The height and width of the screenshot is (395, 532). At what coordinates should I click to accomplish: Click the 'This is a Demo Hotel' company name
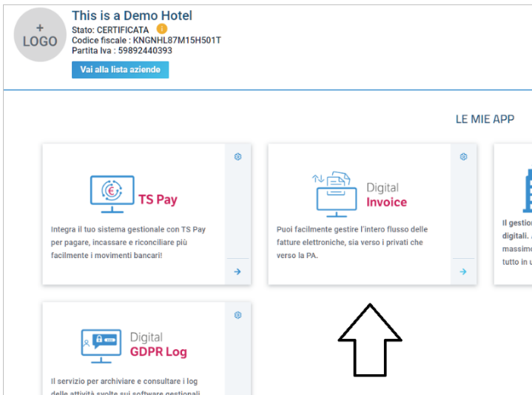pyautogui.click(x=132, y=16)
